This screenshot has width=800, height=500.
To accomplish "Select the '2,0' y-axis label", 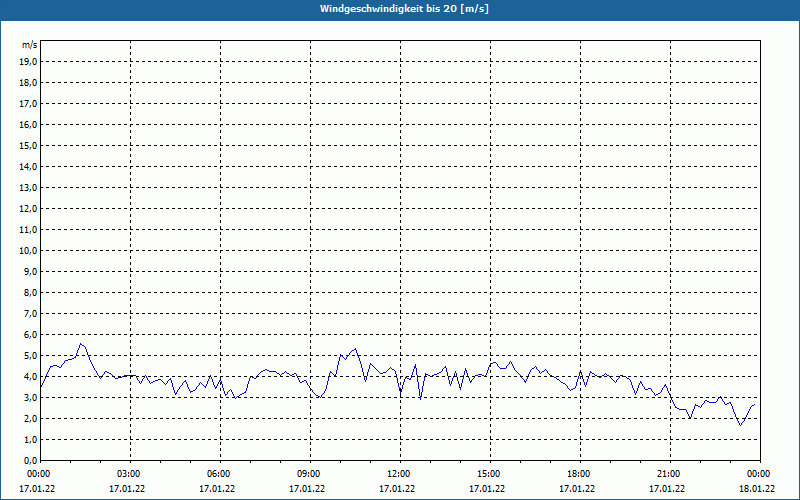I will tap(30, 418).
